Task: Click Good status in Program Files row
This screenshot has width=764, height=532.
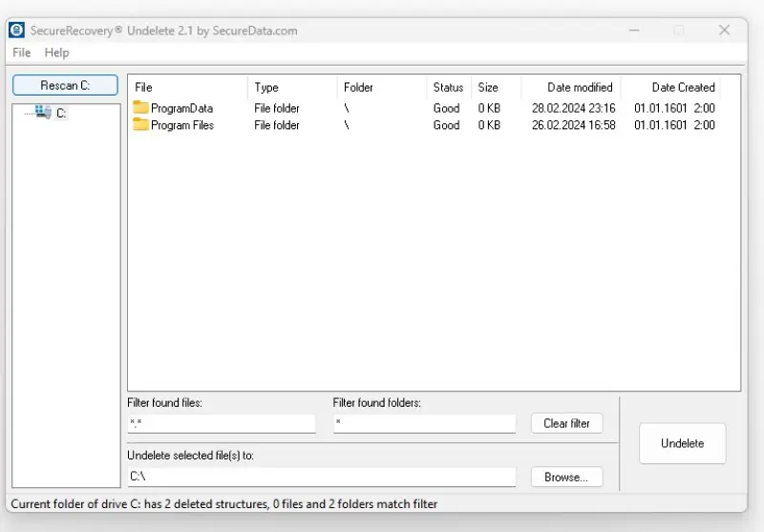Action: click(x=446, y=125)
